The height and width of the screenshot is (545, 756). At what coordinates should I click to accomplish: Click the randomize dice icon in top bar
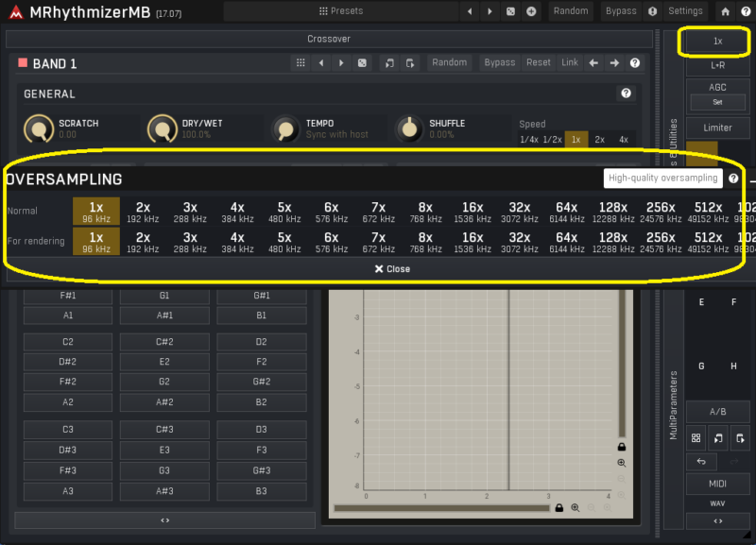click(510, 11)
